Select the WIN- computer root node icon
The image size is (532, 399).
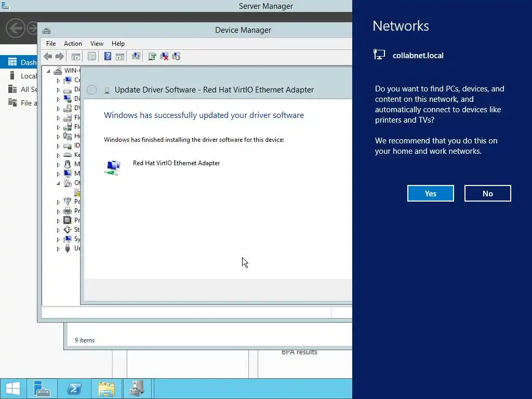(x=58, y=71)
